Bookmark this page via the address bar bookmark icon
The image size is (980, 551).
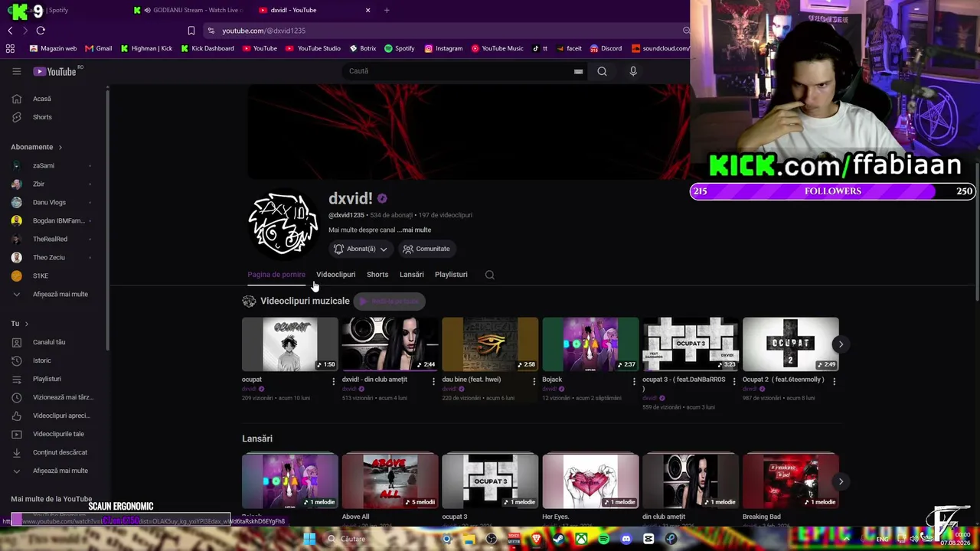[x=191, y=31]
